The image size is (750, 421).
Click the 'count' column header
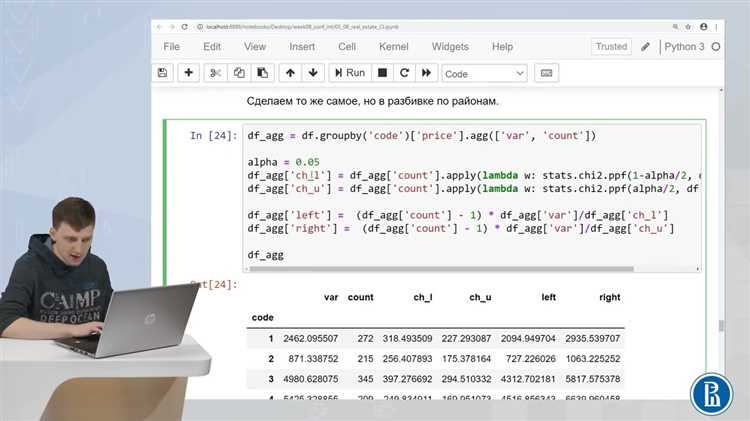[x=361, y=297]
